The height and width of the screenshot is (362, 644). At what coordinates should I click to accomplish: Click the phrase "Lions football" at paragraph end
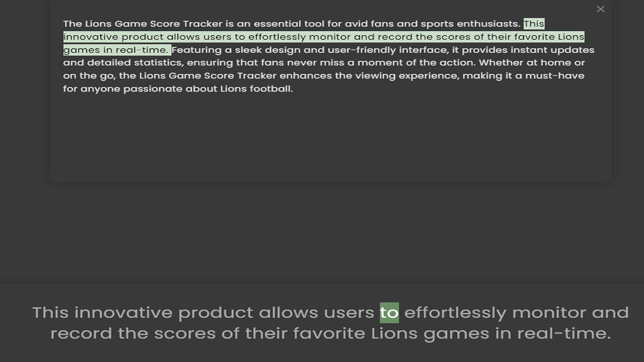tap(256, 88)
